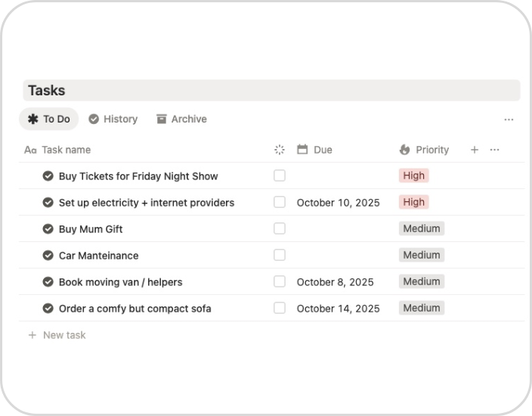Click check-circle icon beside Order a comfy sofa
The image size is (532, 416).
tap(48, 309)
